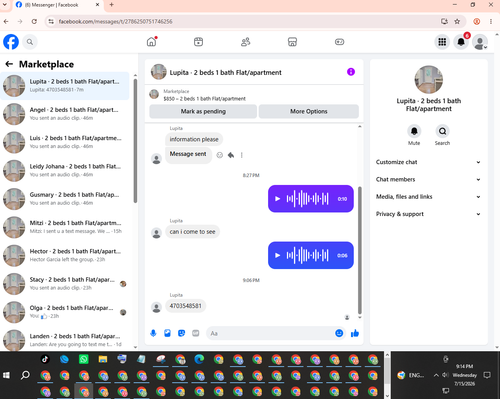Open emoji picker in message field
The height and width of the screenshot is (399, 500).
(339, 333)
